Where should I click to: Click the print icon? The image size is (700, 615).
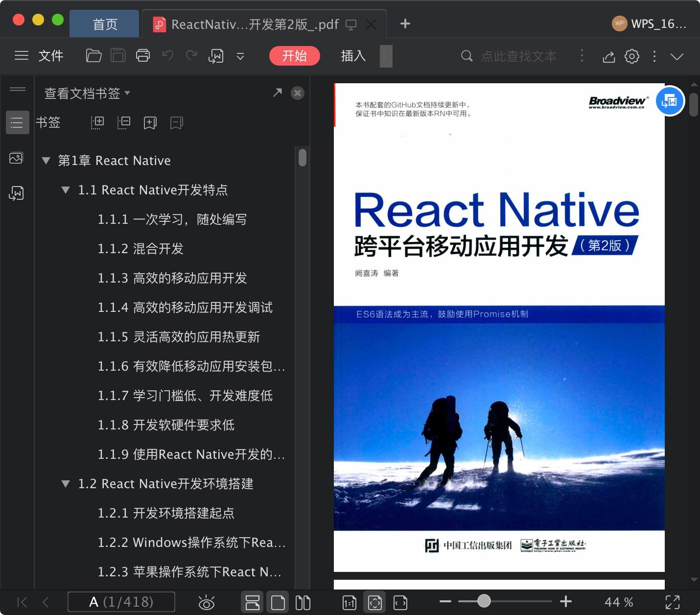(143, 56)
